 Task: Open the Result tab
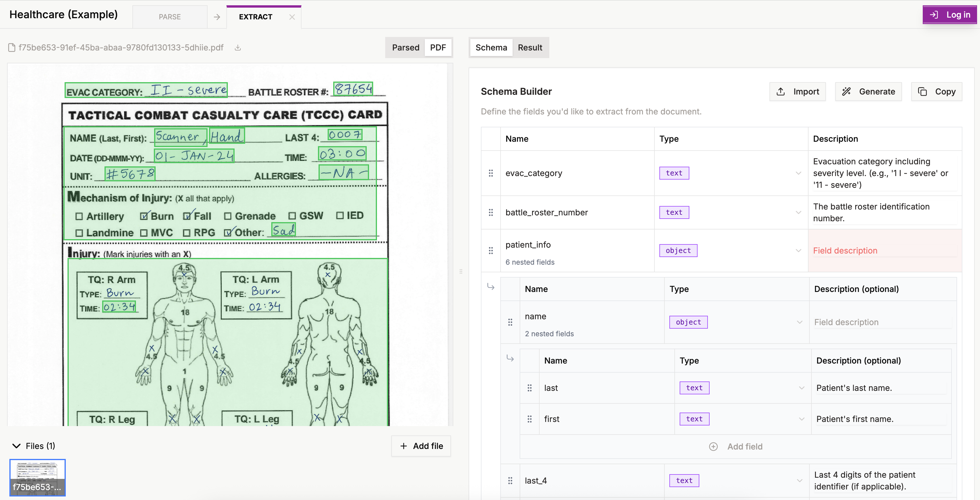(530, 48)
